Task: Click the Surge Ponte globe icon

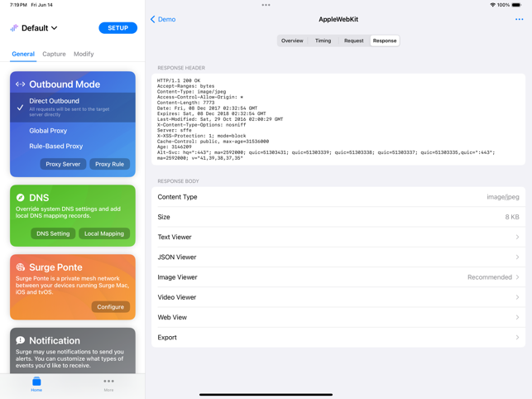Action: tap(21, 267)
